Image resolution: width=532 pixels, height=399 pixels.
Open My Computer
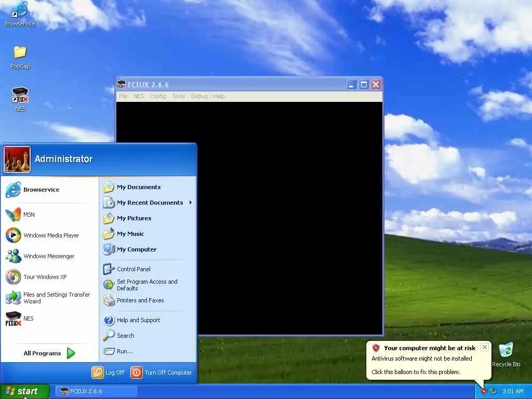(148, 249)
